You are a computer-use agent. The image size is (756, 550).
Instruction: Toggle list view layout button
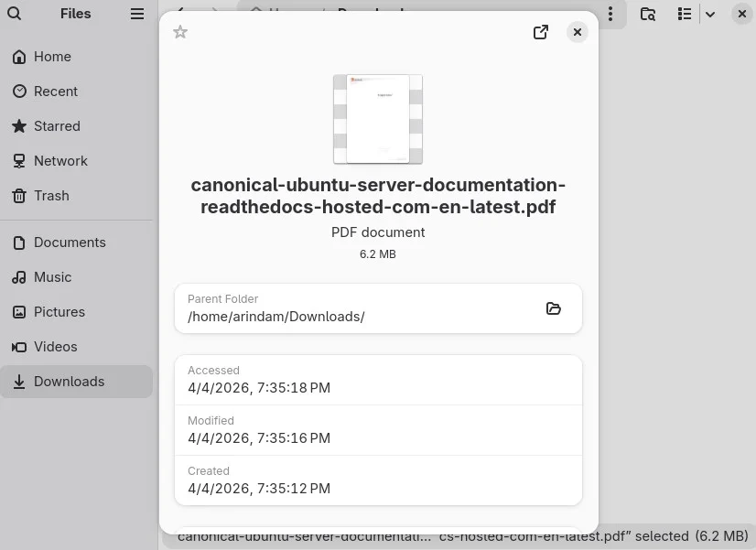coord(685,14)
